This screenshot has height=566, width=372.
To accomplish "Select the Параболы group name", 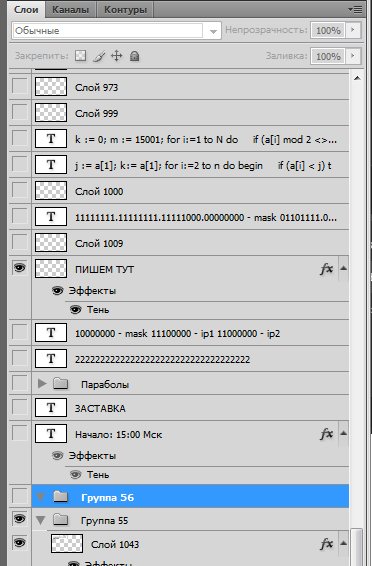I will [x=105, y=384].
